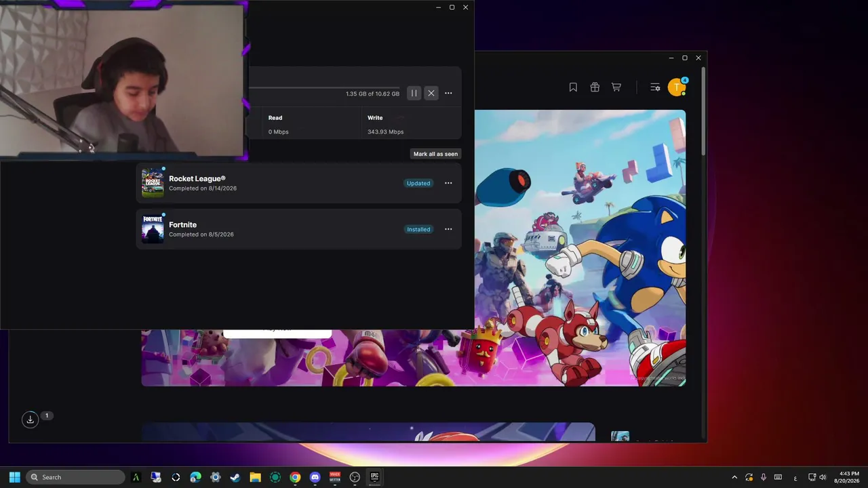Open Epic Games Launcher from the taskbar
This screenshot has width=868, height=488.
(x=374, y=477)
